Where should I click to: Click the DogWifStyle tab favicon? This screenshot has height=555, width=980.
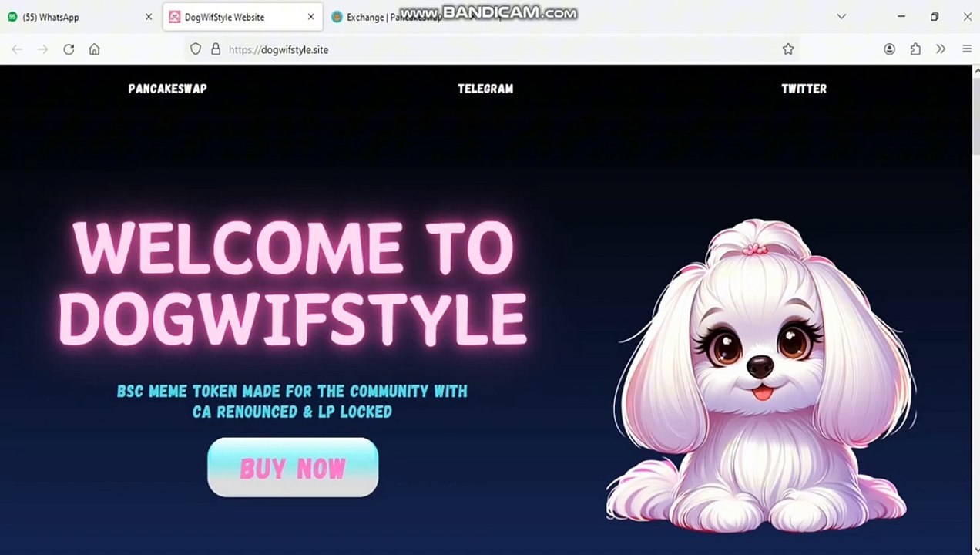pos(175,17)
